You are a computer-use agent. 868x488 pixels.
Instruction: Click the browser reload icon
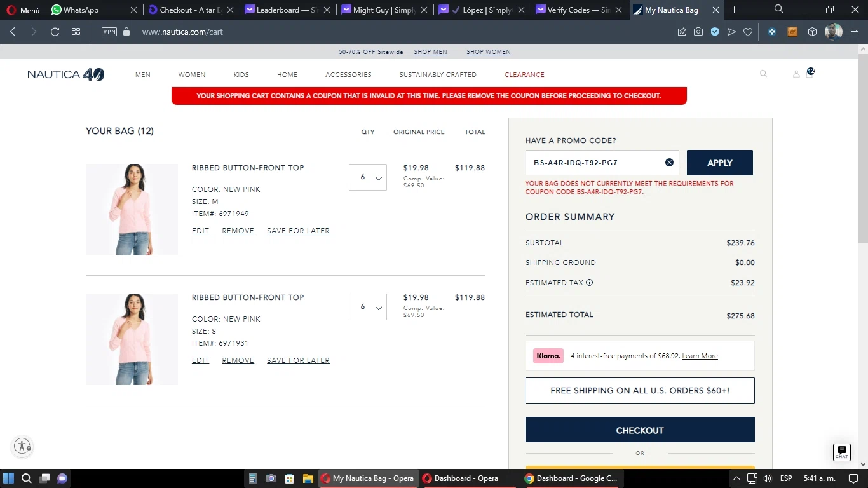[x=55, y=32]
